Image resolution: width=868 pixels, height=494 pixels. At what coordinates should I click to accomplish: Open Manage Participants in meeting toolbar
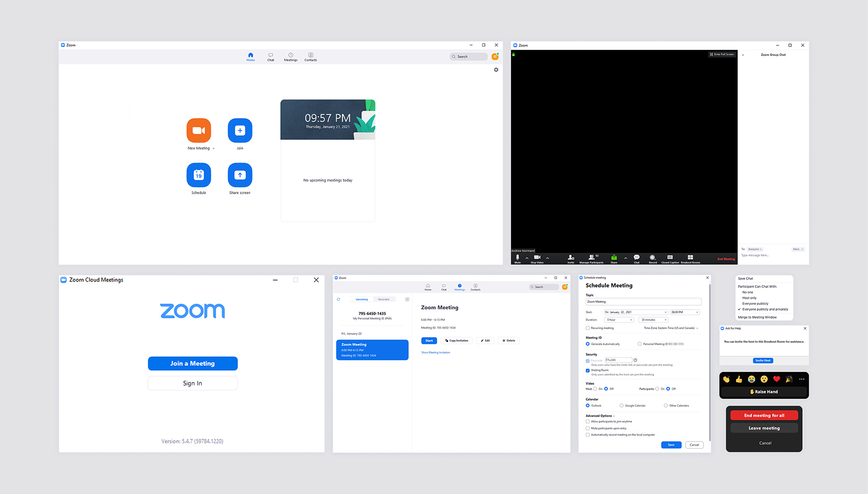pos(592,258)
